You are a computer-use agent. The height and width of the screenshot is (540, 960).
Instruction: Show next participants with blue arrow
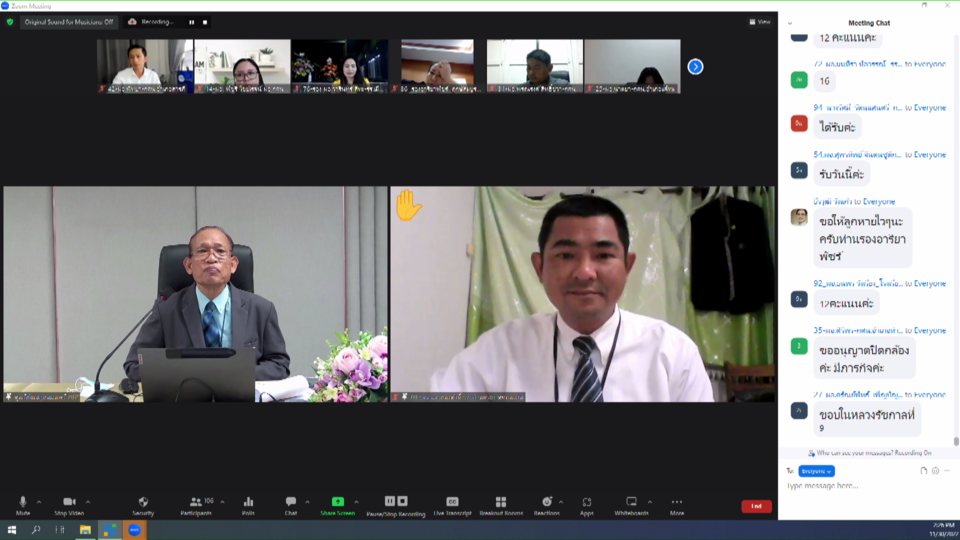695,66
